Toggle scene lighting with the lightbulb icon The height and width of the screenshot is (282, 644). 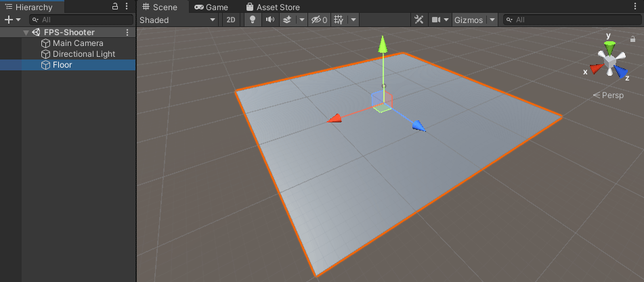[x=253, y=20]
